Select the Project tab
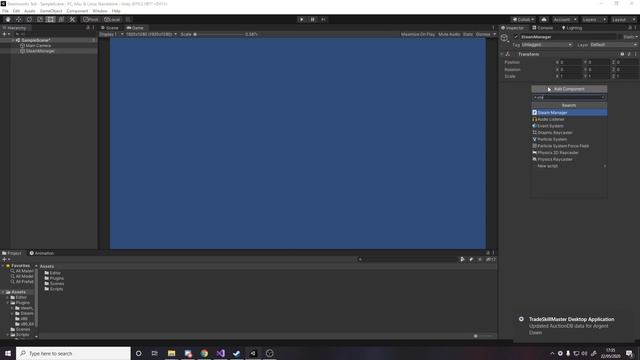 [12, 253]
